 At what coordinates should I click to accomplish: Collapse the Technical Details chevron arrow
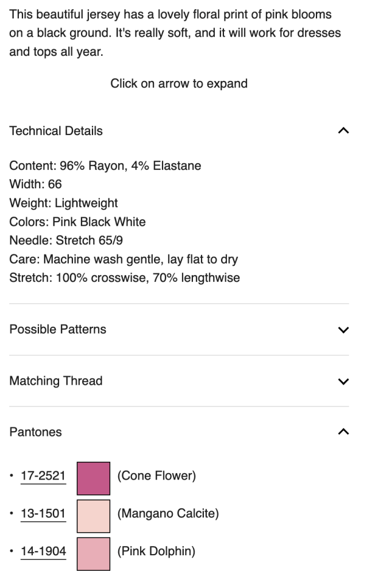(343, 131)
